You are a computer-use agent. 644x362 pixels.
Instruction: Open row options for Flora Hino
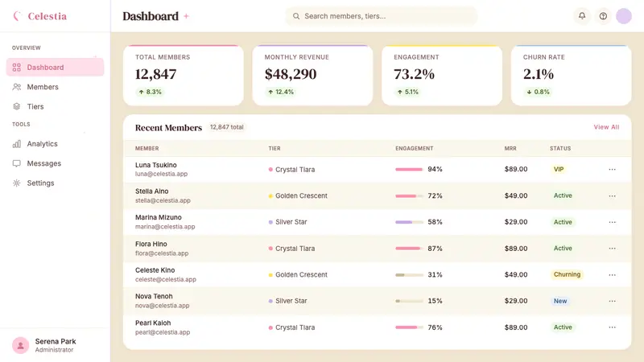(x=612, y=249)
